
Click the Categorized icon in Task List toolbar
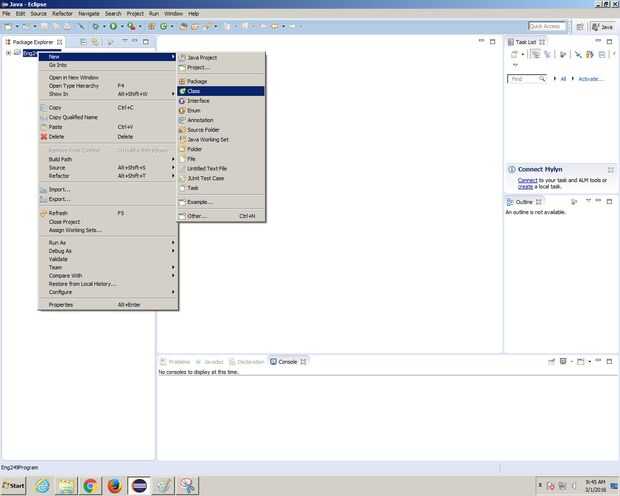coord(536,55)
